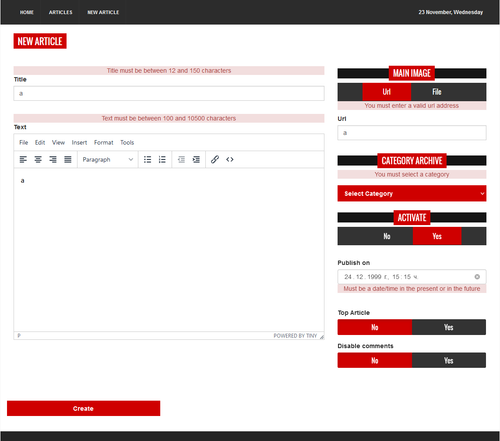Clear the Publish on date field
The height and width of the screenshot is (441, 500).
pyautogui.click(x=477, y=277)
